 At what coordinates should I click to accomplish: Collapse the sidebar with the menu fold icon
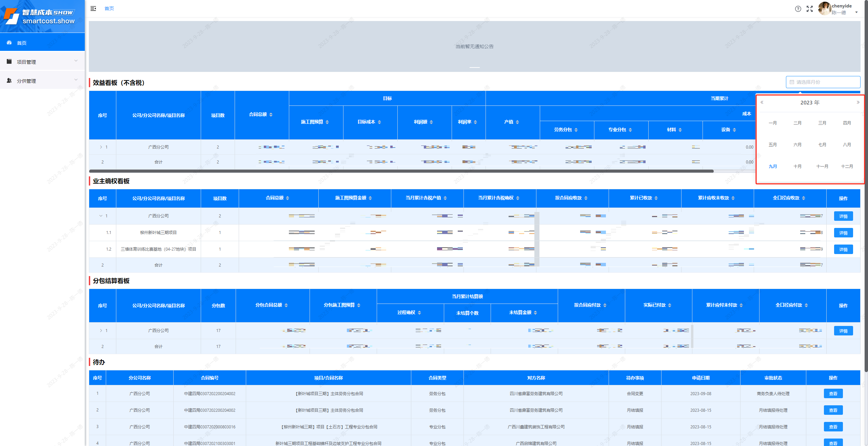click(93, 8)
